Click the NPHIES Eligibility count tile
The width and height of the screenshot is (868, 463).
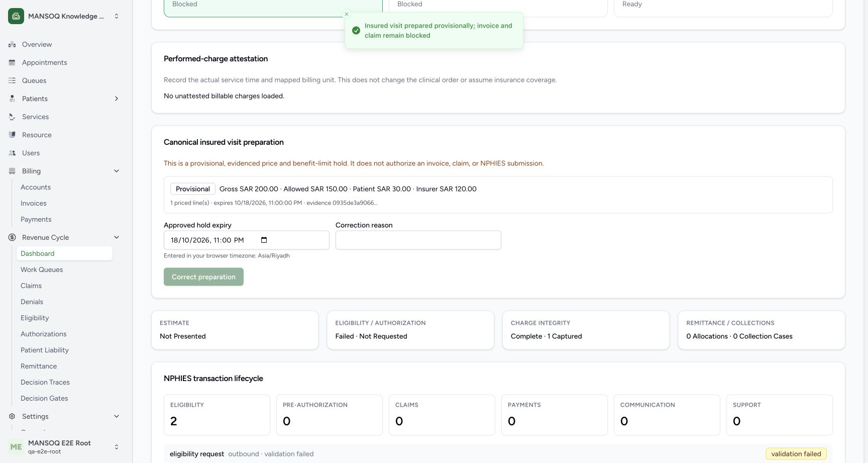[x=216, y=415]
